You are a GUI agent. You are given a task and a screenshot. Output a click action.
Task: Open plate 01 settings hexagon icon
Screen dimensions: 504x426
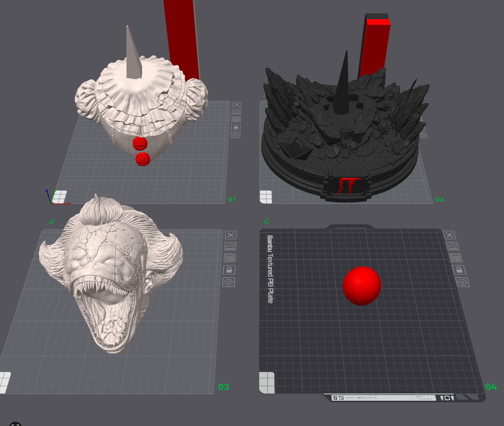[x=235, y=135]
